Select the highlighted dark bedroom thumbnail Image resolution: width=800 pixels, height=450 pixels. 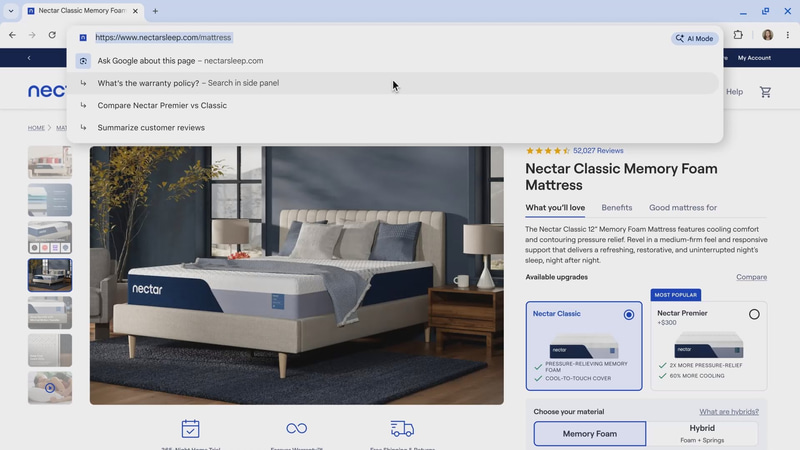(50, 275)
